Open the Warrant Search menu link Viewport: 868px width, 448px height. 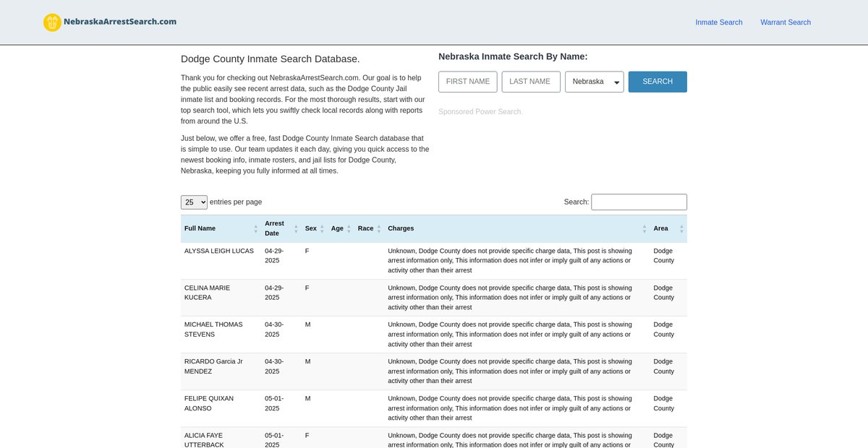point(785,22)
